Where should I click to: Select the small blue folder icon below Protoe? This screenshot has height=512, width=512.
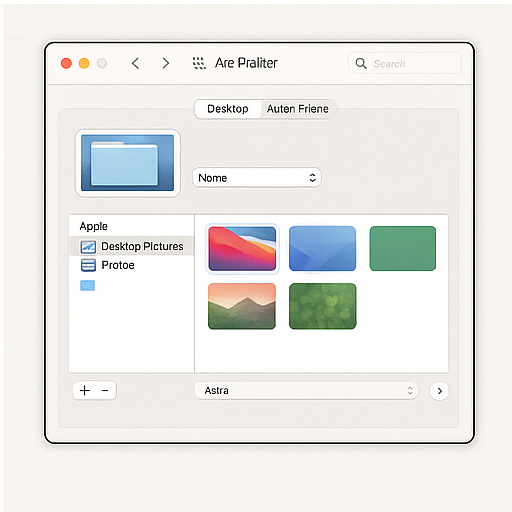coord(87,286)
